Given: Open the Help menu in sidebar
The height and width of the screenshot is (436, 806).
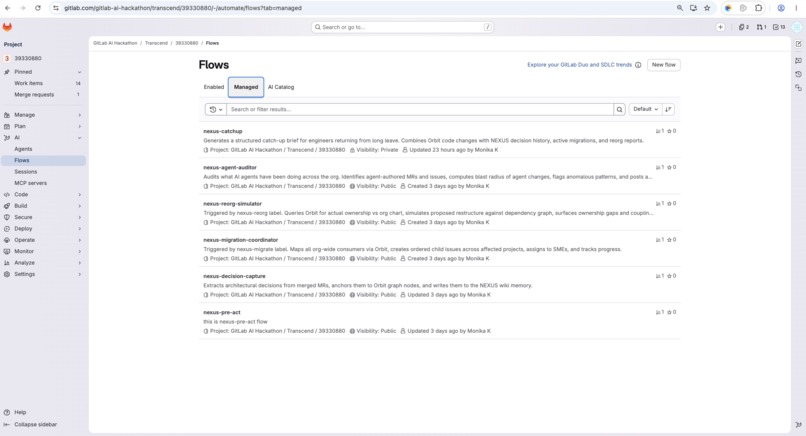Looking at the screenshot, I should pos(15,412).
